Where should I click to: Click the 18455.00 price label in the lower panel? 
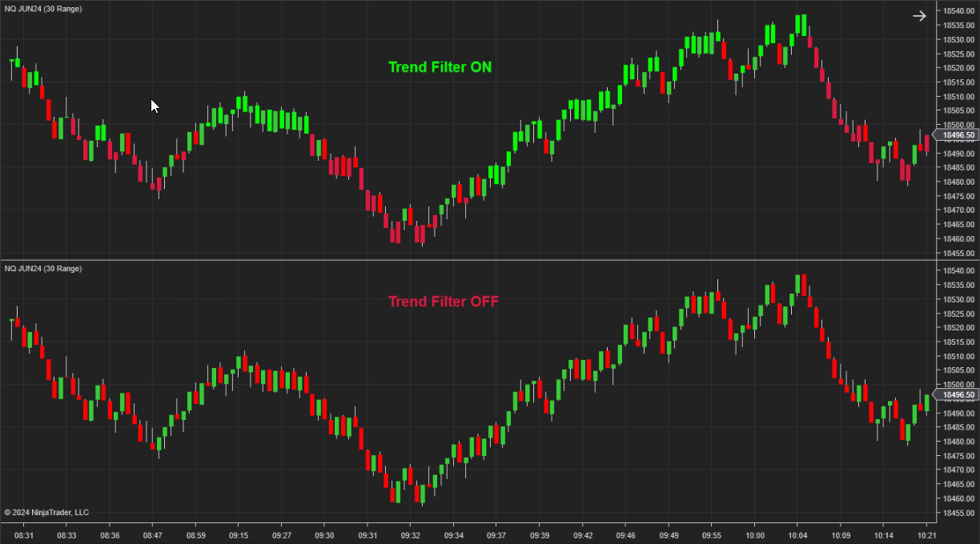point(958,513)
